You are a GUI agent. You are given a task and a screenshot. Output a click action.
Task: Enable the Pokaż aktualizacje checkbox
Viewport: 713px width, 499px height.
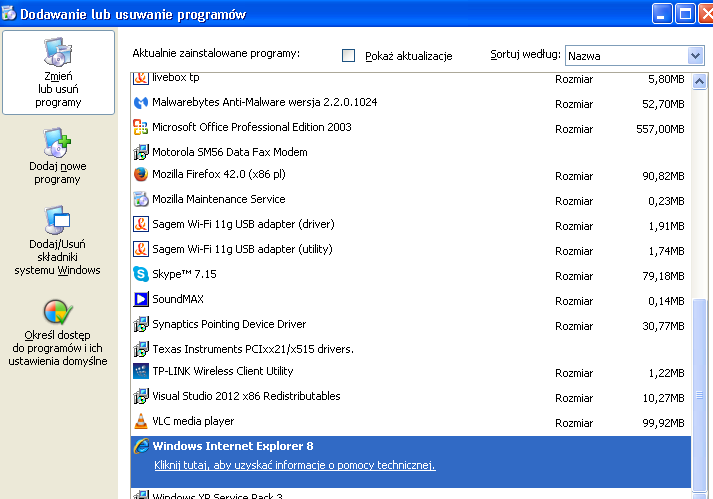pos(348,55)
